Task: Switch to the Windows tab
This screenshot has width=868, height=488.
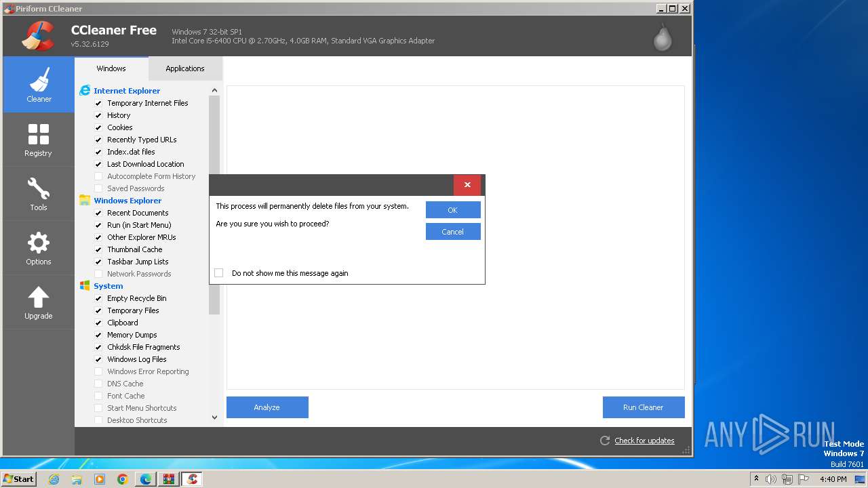Action: pyautogui.click(x=111, y=68)
